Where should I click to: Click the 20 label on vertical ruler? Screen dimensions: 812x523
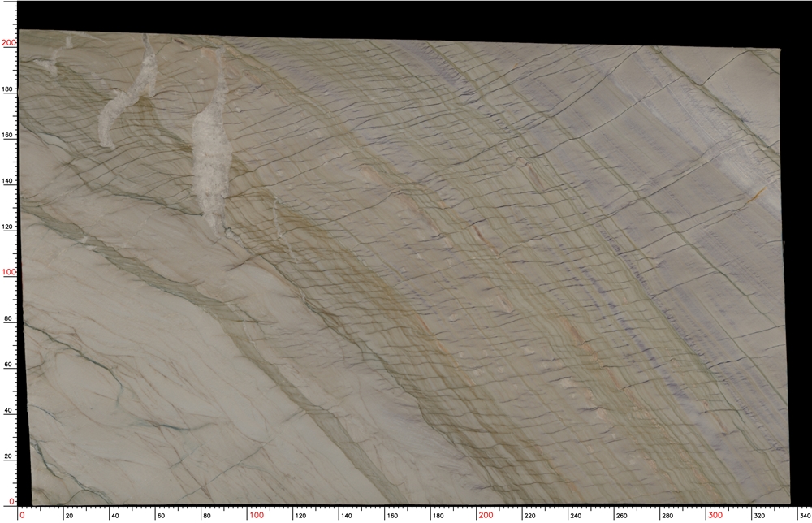(x=8, y=456)
